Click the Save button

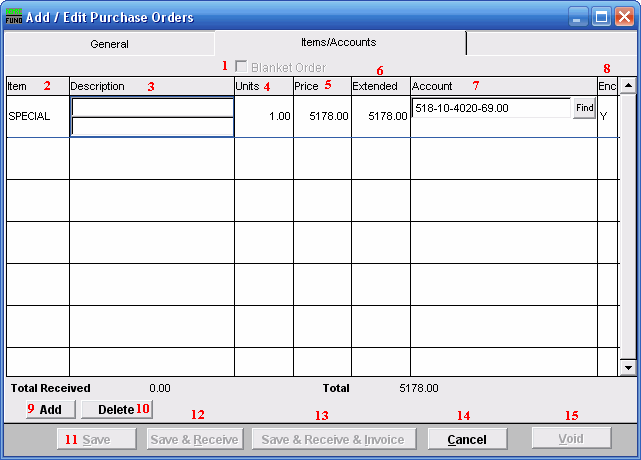click(x=96, y=439)
